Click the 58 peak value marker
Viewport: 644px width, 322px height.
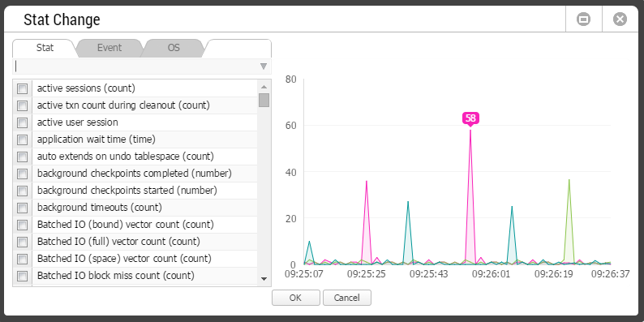(x=470, y=118)
